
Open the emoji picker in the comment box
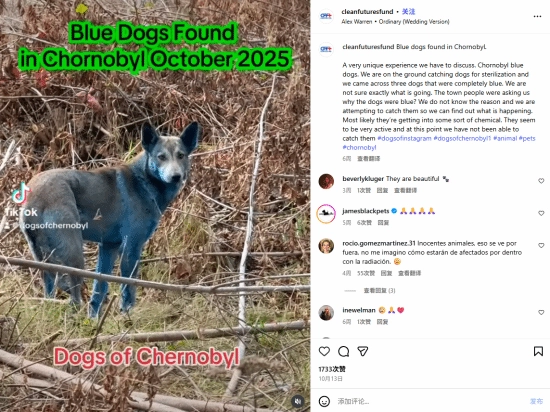[x=324, y=401]
